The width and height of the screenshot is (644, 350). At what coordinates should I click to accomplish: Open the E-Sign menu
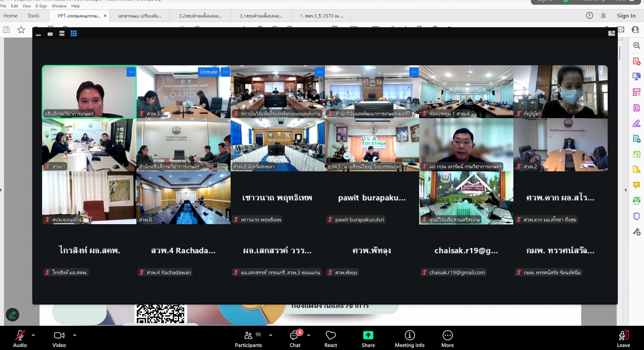(x=41, y=6)
